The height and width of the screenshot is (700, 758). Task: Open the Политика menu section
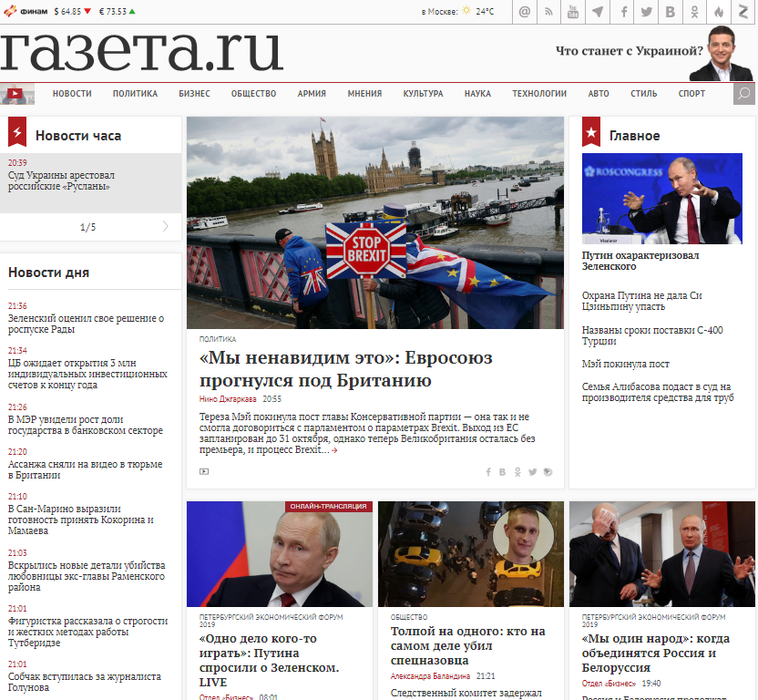[135, 94]
